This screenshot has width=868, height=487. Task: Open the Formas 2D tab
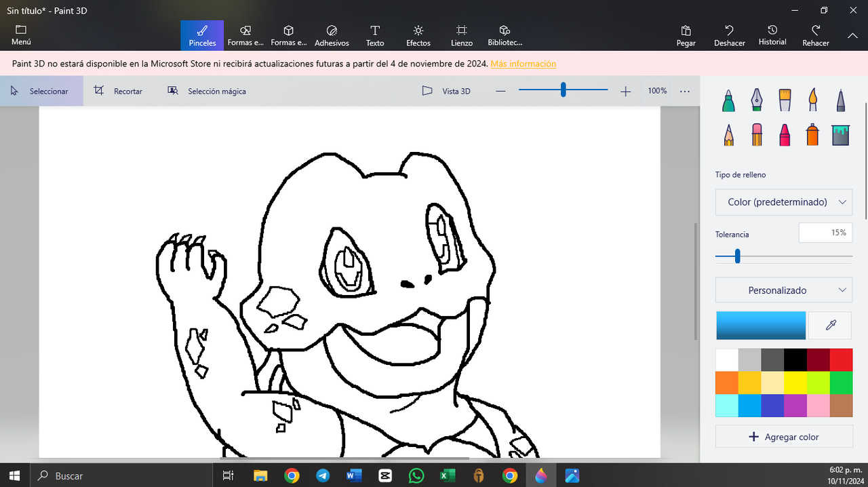(x=245, y=35)
